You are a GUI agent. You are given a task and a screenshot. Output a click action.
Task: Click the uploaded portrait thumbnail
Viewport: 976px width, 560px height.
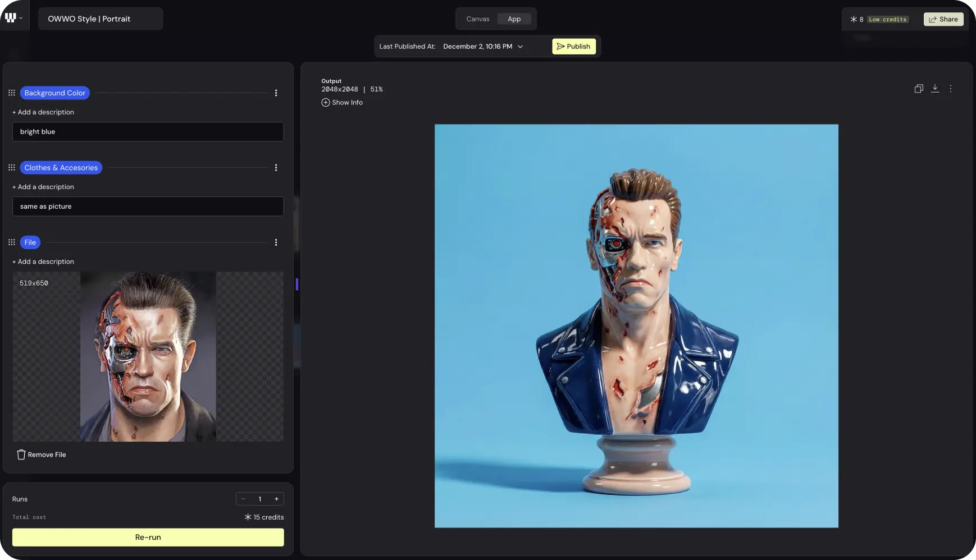point(148,356)
